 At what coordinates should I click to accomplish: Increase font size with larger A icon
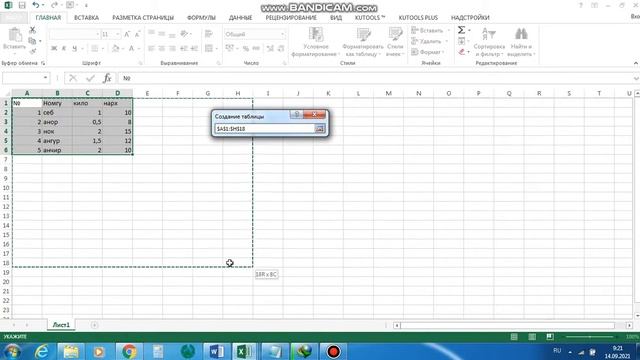point(127,34)
